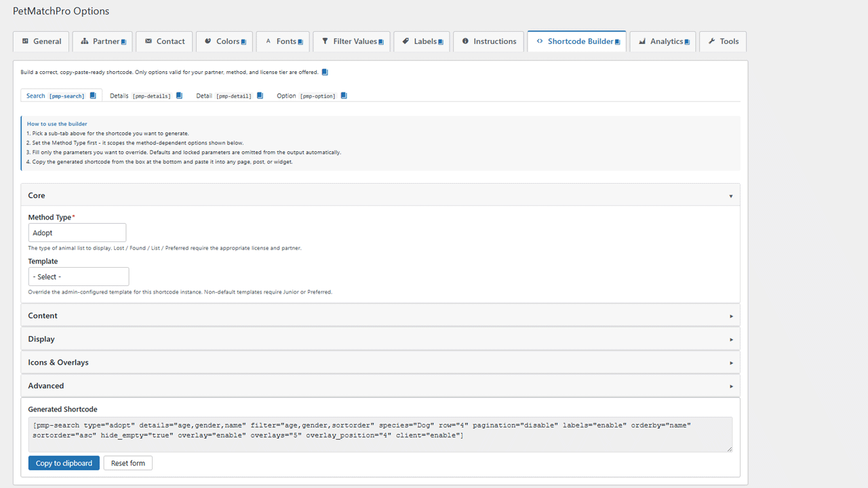The width and height of the screenshot is (868, 488).
Task: Open the docs icon next to pmp-option
Action: [x=344, y=96]
